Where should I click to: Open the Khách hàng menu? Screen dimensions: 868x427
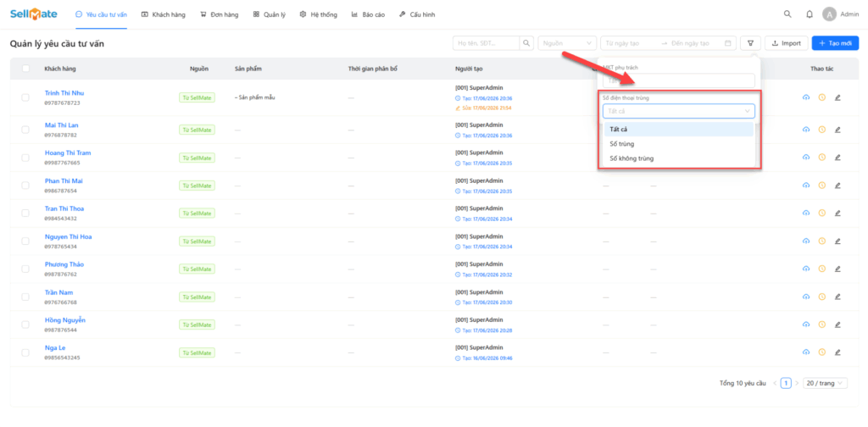pyautogui.click(x=164, y=15)
